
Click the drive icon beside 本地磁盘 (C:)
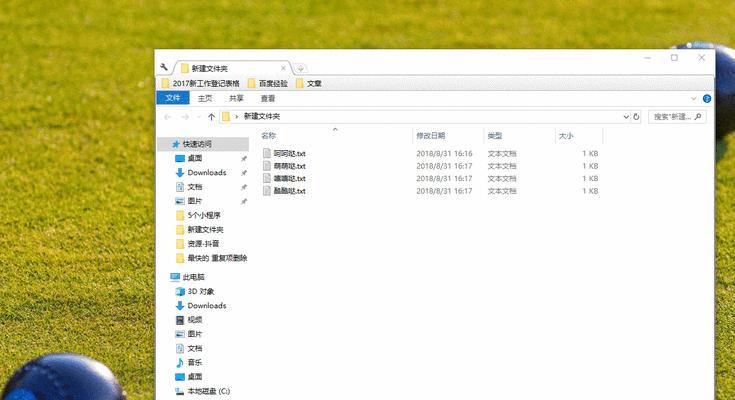pos(180,391)
